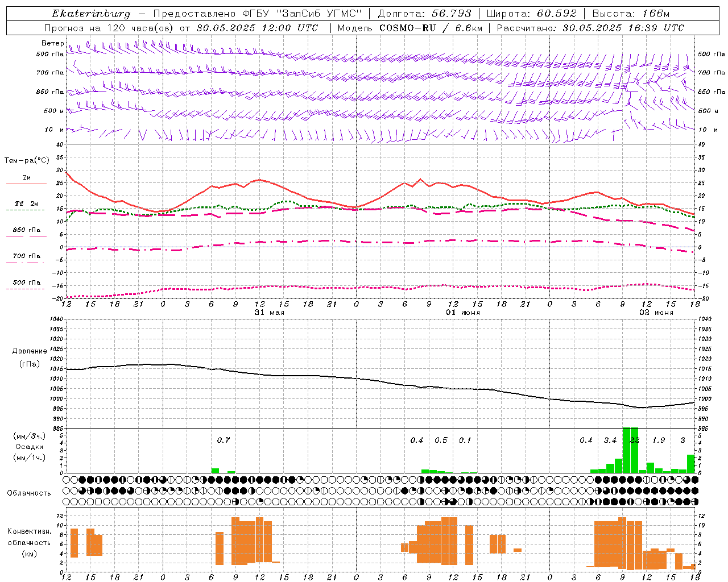Click the Ekaterinburg station title

coord(91,14)
